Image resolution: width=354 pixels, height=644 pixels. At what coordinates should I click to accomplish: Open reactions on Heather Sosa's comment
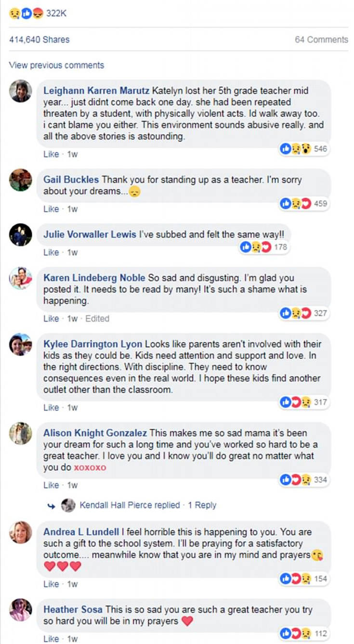click(x=303, y=633)
